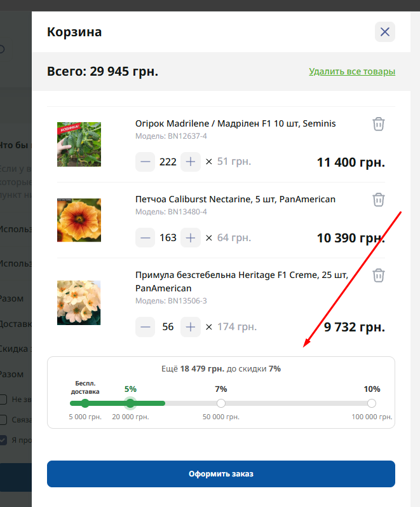Open Примула безстебельна Heritage title link
Viewport: 420px width, 507px height.
click(241, 281)
